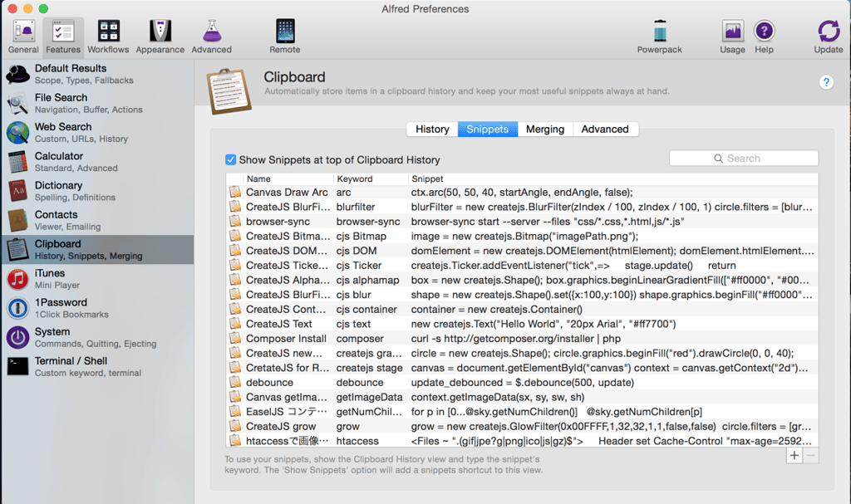This screenshot has width=851, height=504.
Task: Click the createjs gra… keyword cell
Action: (x=369, y=353)
